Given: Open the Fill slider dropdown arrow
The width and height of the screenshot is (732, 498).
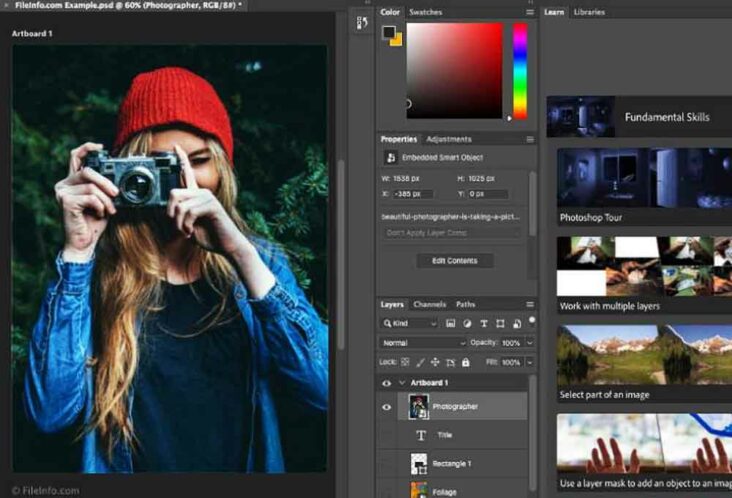Looking at the screenshot, I should [530, 362].
